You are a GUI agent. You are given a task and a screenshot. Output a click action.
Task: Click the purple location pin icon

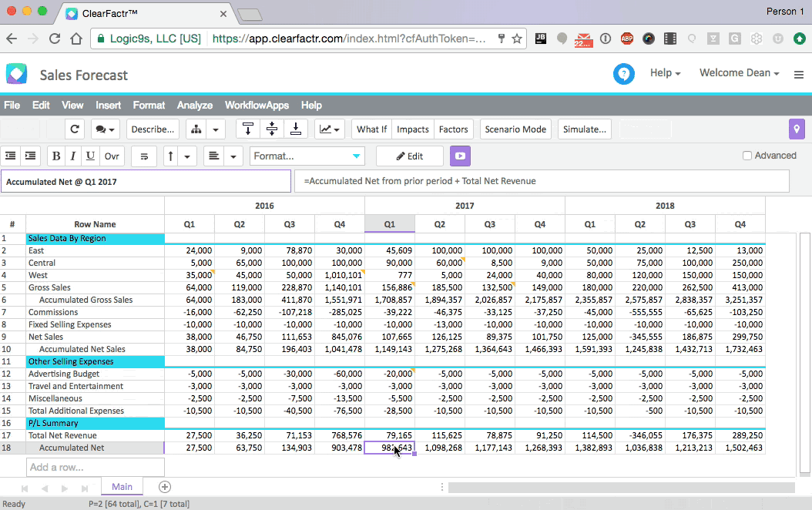coord(797,129)
